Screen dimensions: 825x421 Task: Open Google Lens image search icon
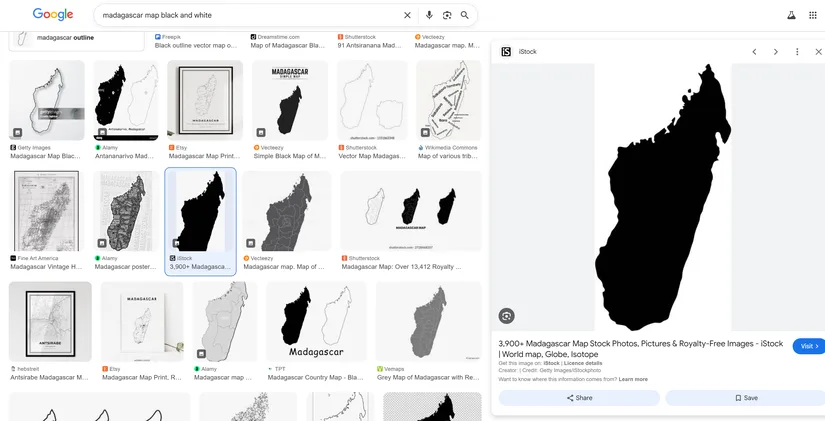(447, 15)
